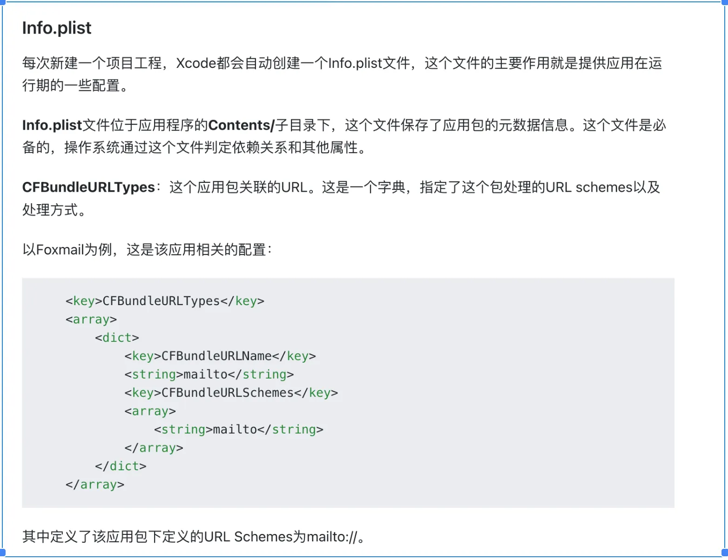The image size is (728, 560).
Task: Click the bold Info.plist word starting second paragraph
Action: [52, 125]
